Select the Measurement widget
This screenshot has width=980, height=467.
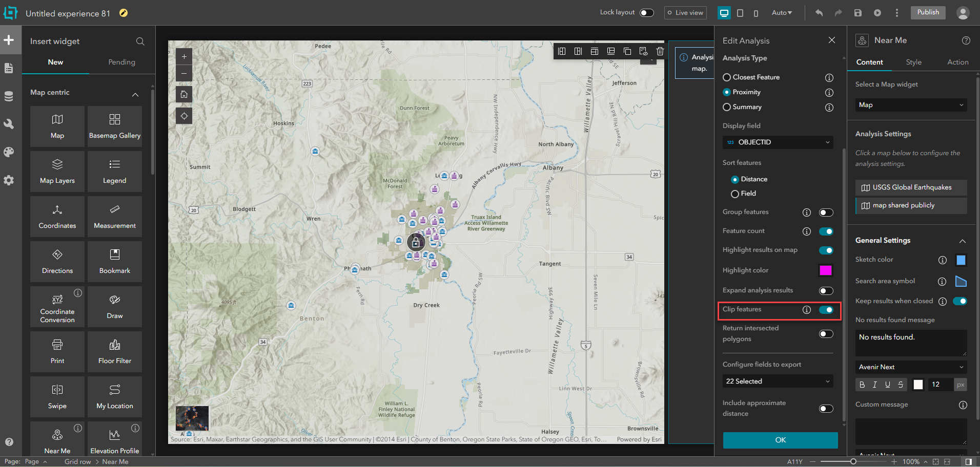[x=115, y=217]
